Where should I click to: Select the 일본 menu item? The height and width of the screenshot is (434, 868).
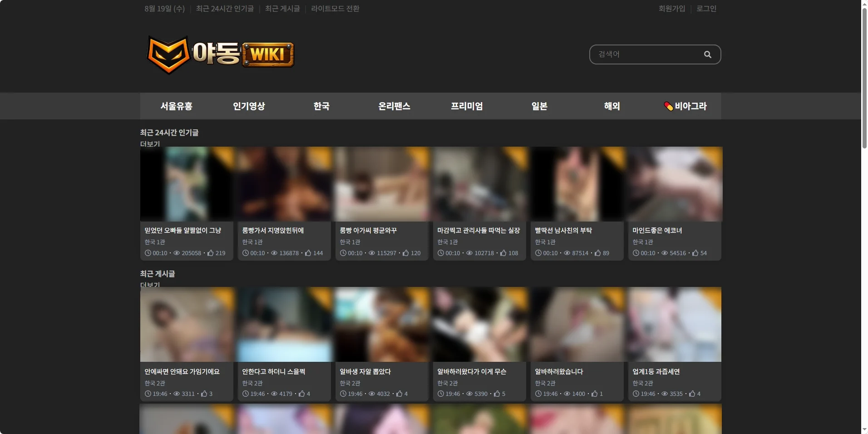click(x=539, y=106)
